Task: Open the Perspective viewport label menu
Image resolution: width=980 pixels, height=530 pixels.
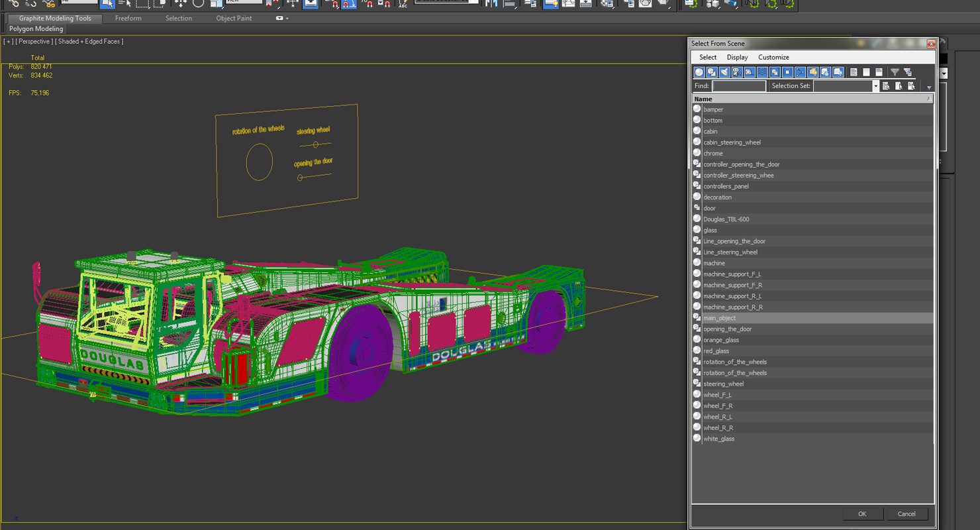Action: (33, 42)
